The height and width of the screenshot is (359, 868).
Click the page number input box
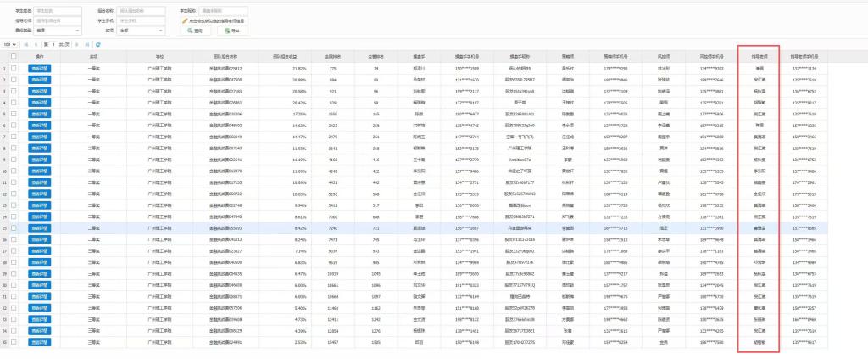53,44
